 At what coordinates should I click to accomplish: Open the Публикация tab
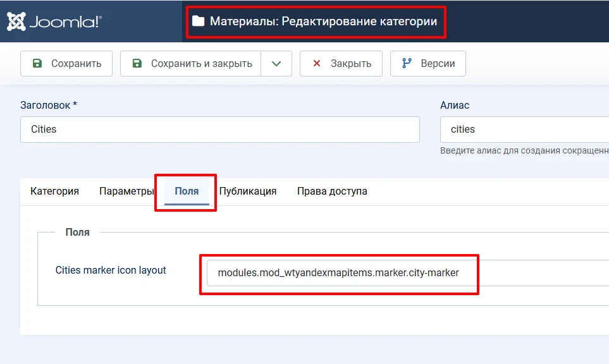point(248,191)
